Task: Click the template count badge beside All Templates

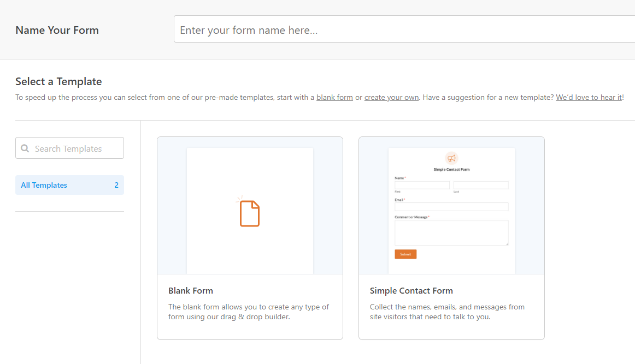Action: [116, 185]
